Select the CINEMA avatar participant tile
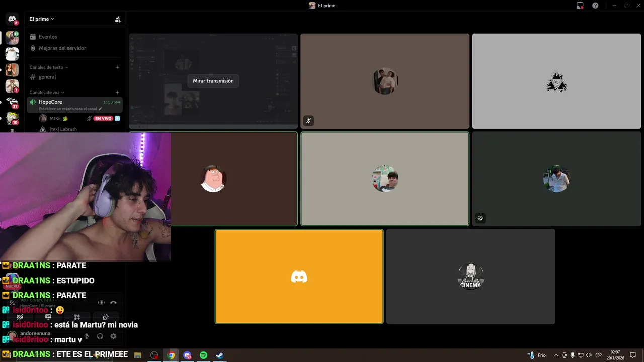This screenshot has width=644, height=362. (471, 277)
